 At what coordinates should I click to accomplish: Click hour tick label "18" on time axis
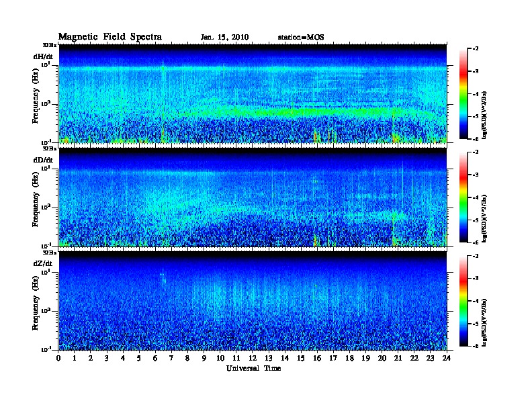349,358
